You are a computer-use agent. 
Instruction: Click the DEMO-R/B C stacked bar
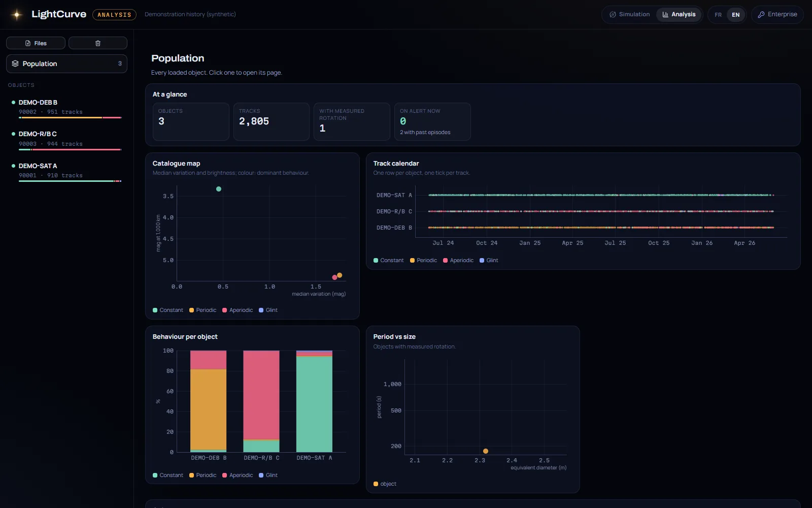pyautogui.click(x=261, y=401)
